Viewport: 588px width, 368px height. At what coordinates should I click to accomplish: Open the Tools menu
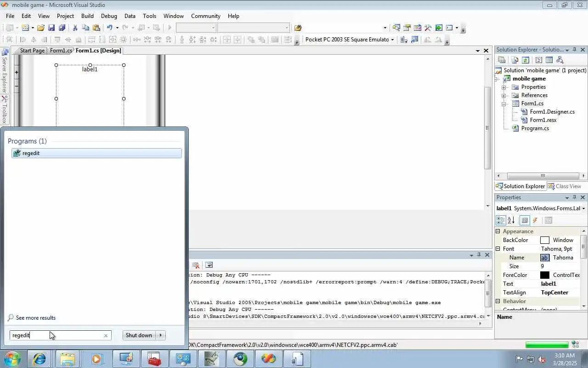coord(149,16)
